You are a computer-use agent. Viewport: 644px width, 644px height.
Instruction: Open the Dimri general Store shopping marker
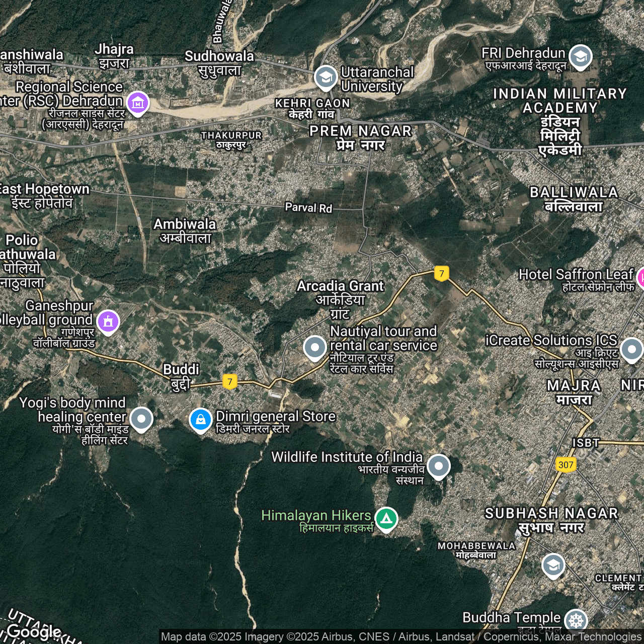tap(200, 419)
